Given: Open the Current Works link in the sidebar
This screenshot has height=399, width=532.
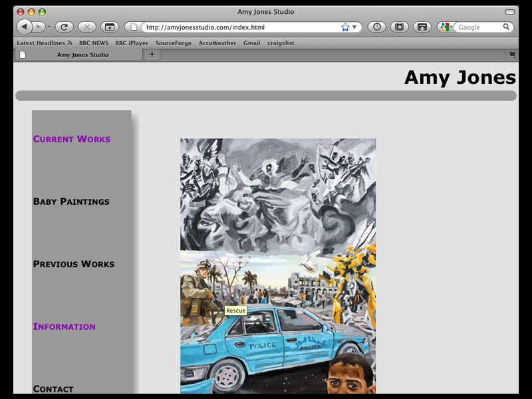Looking at the screenshot, I should pyautogui.click(x=72, y=139).
